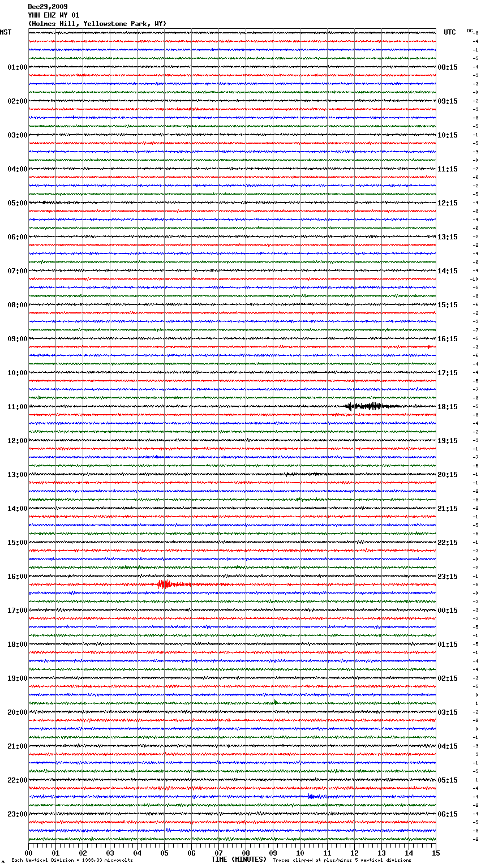Screen dimensions: 481x868
Task: Select the 07:00 MST hour label
Action: pos(17,271)
